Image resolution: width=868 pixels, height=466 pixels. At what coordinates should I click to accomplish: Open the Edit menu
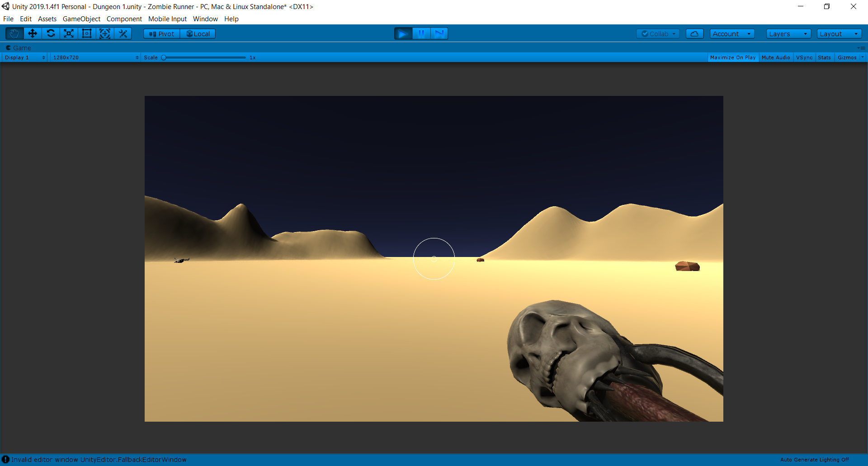click(26, 19)
